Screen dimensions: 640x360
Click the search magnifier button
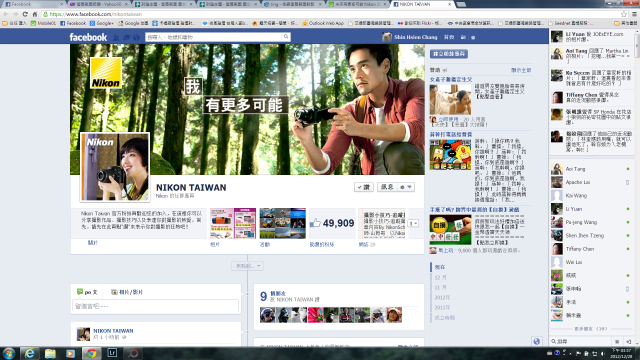(286, 37)
